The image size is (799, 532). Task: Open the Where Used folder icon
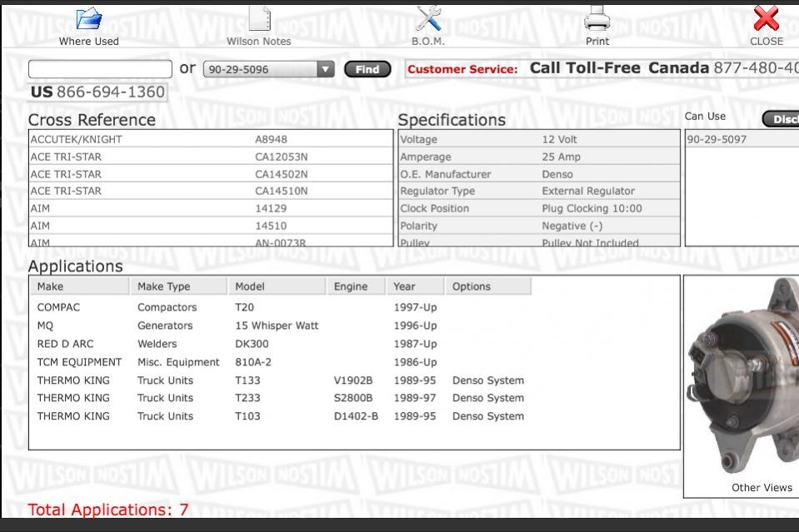88,18
